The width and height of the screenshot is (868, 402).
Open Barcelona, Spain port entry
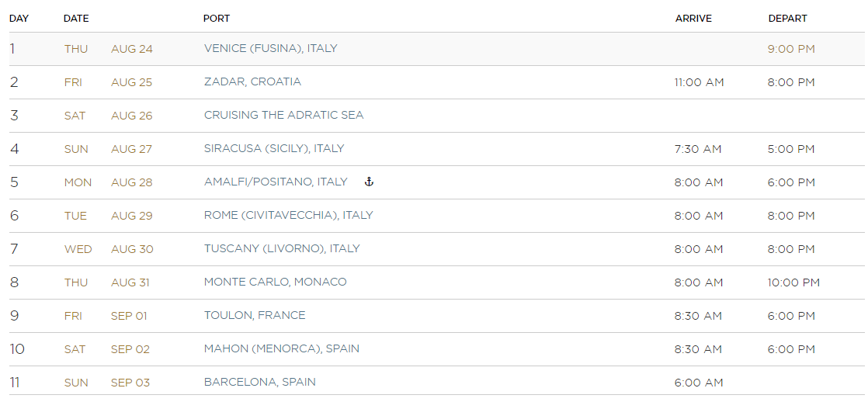click(x=259, y=382)
